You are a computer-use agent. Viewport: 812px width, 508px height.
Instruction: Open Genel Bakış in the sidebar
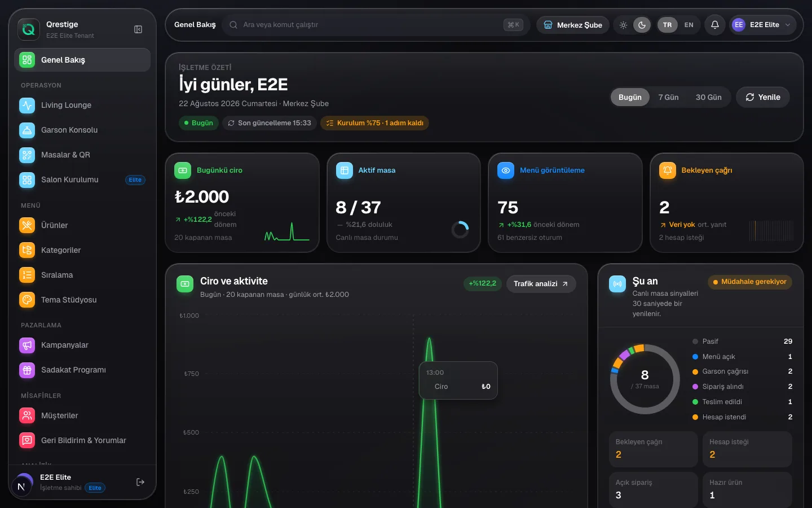coord(82,60)
